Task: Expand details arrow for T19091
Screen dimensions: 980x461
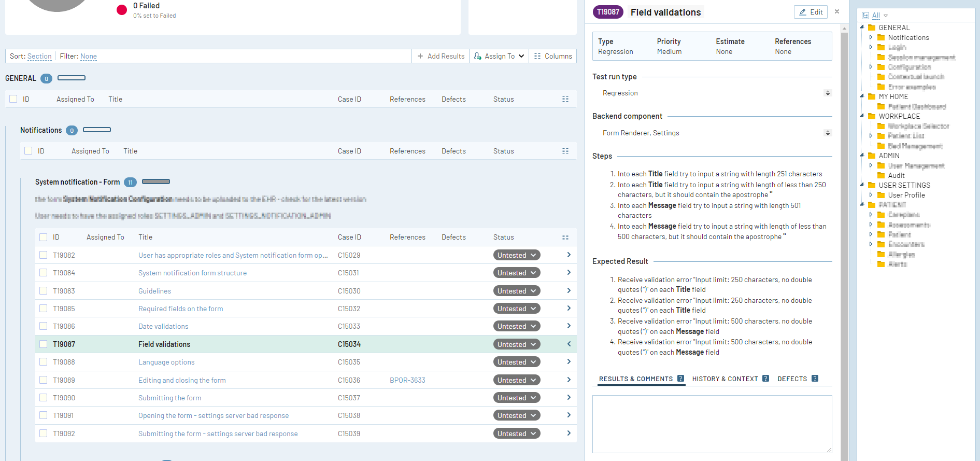Action: (x=569, y=415)
